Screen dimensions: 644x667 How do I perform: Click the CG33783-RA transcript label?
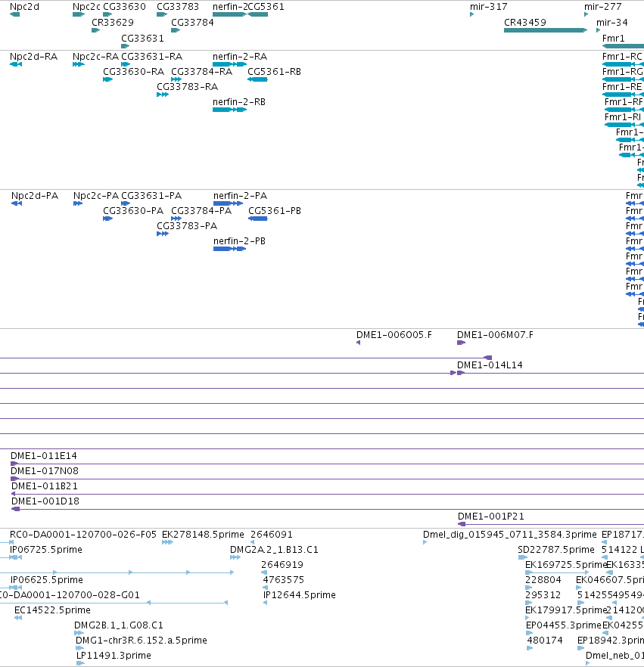pos(187,87)
